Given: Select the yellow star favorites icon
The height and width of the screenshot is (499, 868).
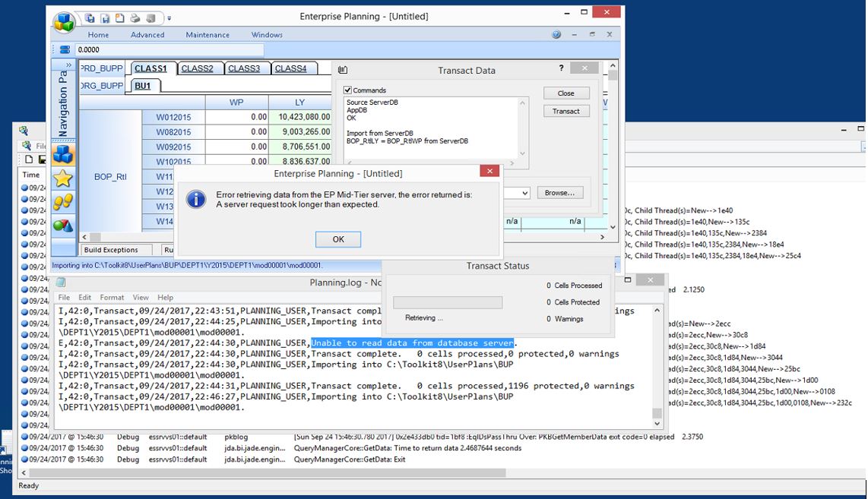Looking at the screenshot, I should point(63,178).
